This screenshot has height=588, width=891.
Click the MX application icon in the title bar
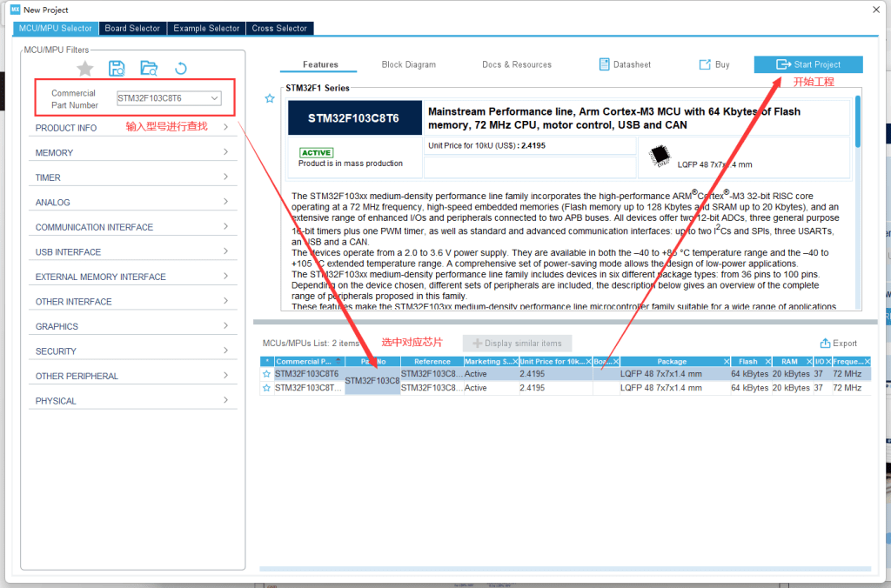pos(16,9)
